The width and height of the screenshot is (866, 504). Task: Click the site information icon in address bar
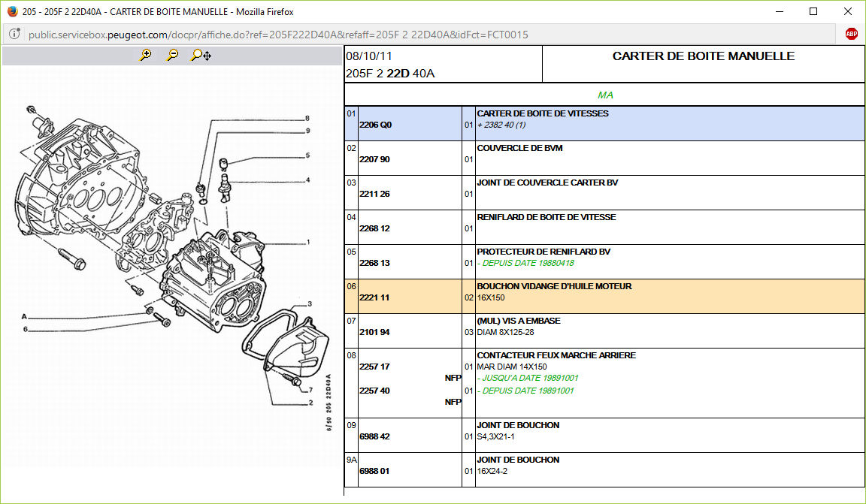[14, 35]
